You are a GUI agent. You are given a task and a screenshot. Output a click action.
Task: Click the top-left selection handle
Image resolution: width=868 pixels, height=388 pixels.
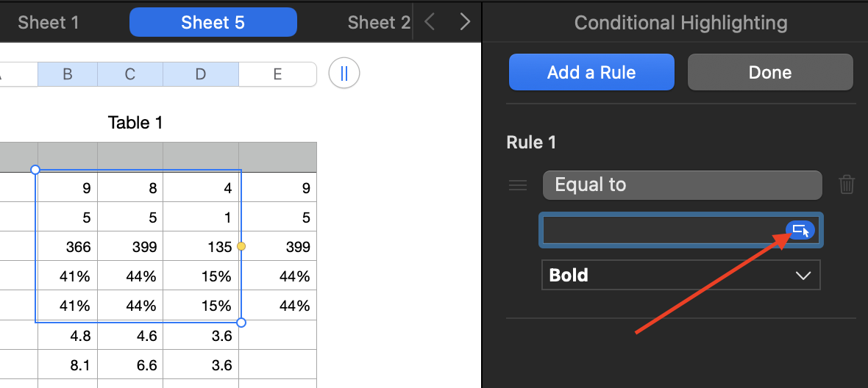[x=35, y=170]
